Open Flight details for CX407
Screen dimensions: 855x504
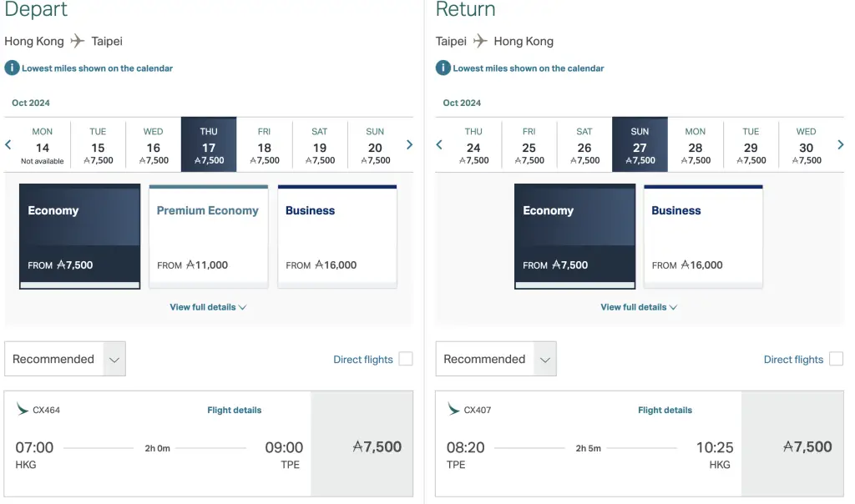[665, 410]
